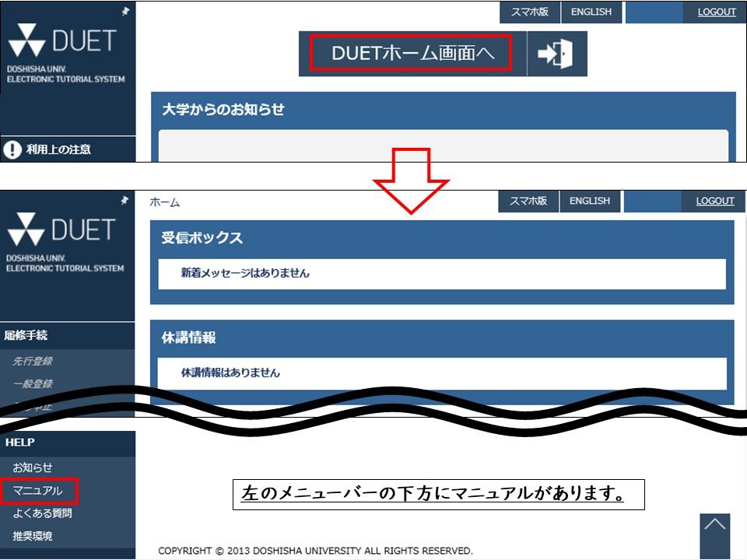Click 休講情報 panel heading

tap(188, 337)
